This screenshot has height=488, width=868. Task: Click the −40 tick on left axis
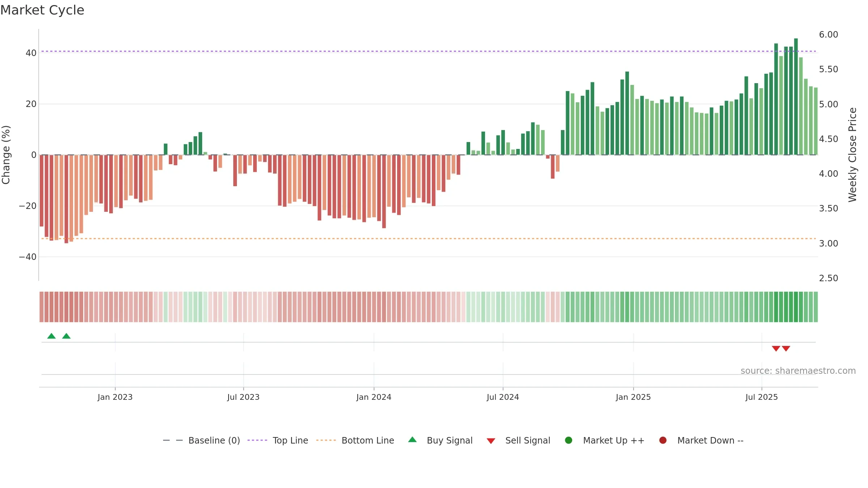pos(27,257)
